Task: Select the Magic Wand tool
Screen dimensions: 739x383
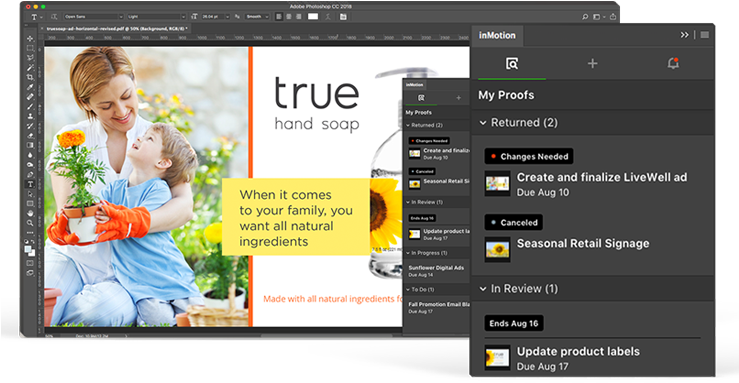Action: 30,67
